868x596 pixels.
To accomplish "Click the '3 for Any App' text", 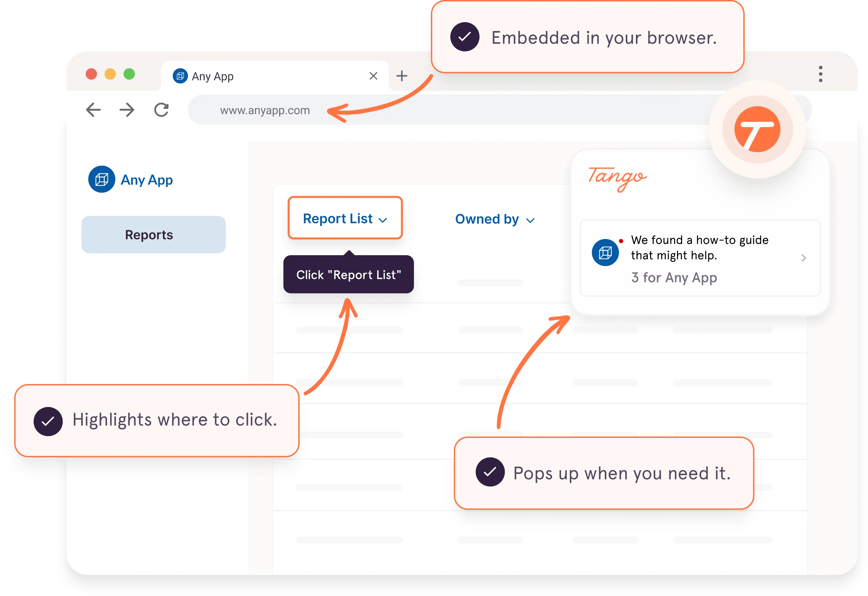I will (674, 278).
